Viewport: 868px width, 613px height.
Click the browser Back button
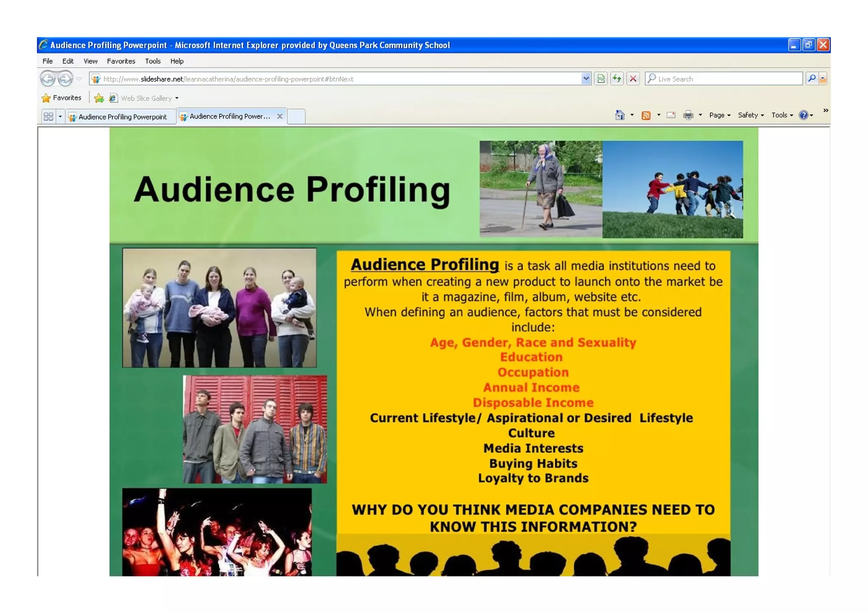48,79
